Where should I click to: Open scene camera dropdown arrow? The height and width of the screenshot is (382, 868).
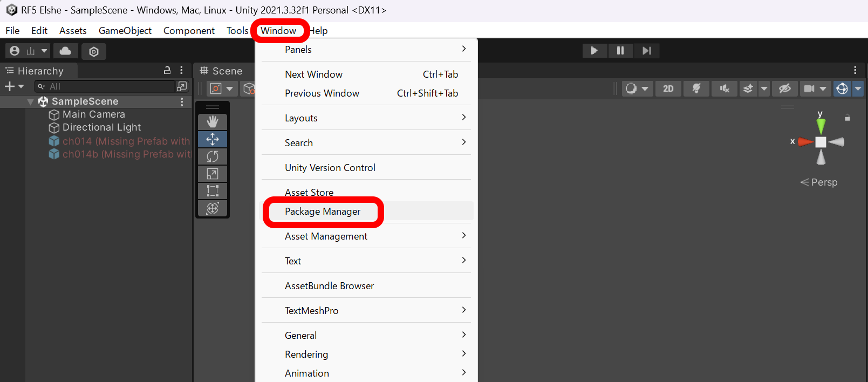[x=823, y=88]
